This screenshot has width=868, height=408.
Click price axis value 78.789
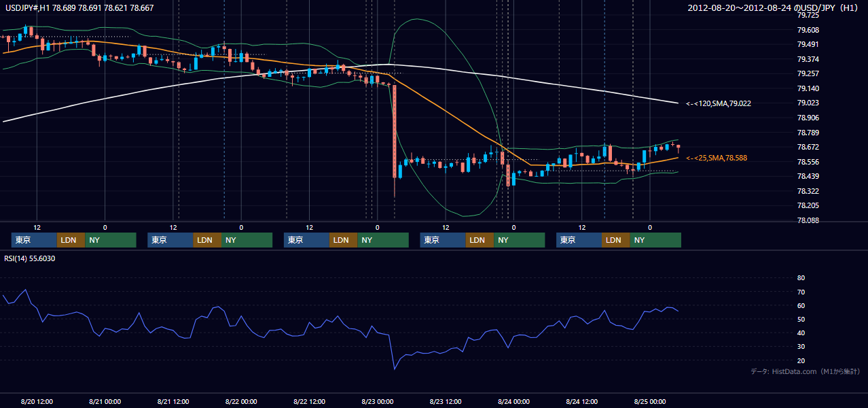click(x=808, y=133)
